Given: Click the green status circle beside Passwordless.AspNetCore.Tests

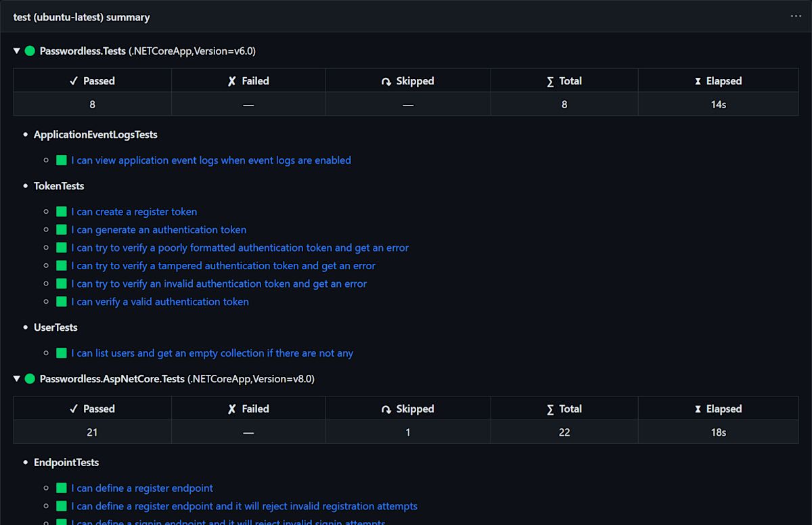Looking at the screenshot, I should [30, 379].
